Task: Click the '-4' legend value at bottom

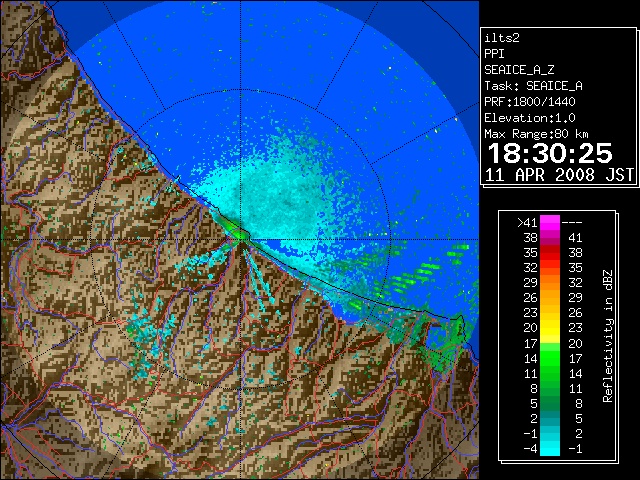Action: (x=530, y=449)
